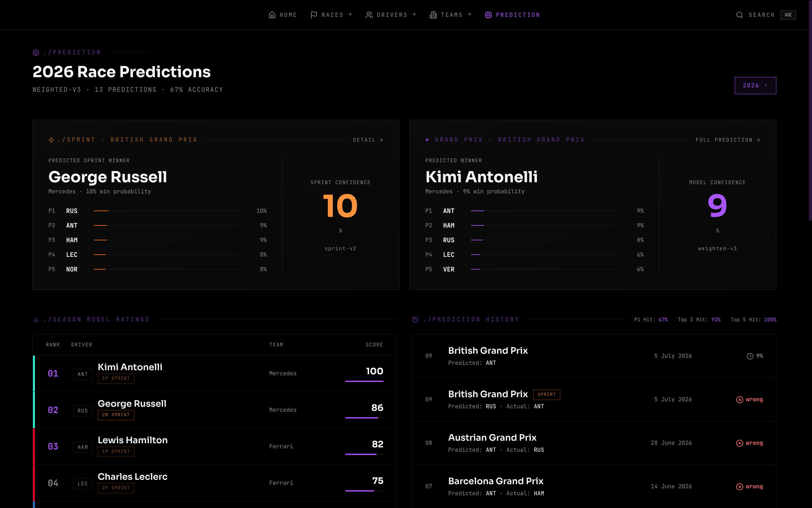Image resolution: width=812 pixels, height=508 pixels.
Task: Click the score bar under 86
Action: 364,418
